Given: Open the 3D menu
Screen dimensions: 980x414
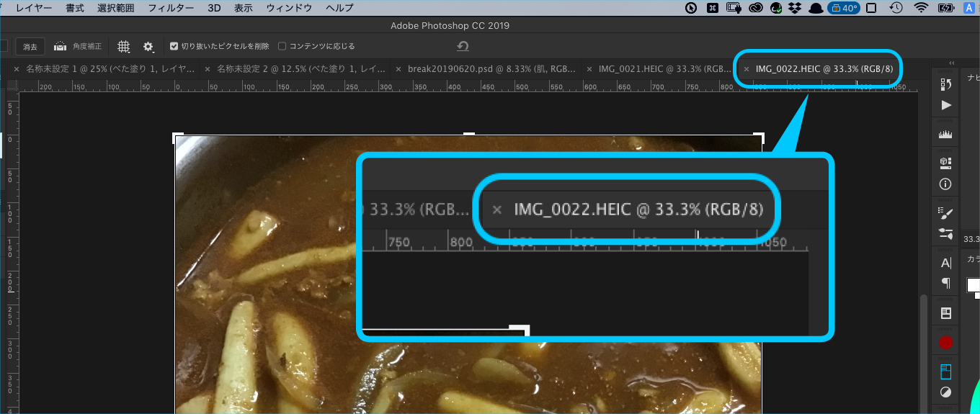Looking at the screenshot, I should 214,8.
